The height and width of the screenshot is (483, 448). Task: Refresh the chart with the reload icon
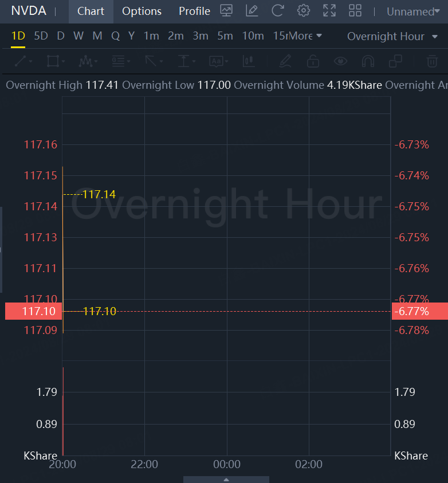coord(277,11)
